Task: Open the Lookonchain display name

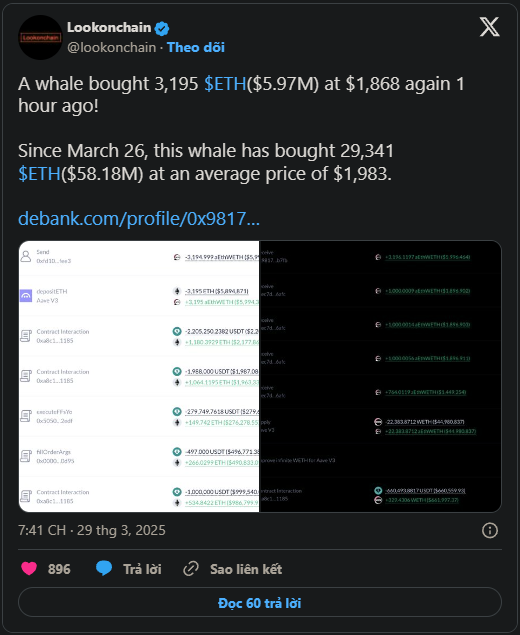Action: coord(109,28)
